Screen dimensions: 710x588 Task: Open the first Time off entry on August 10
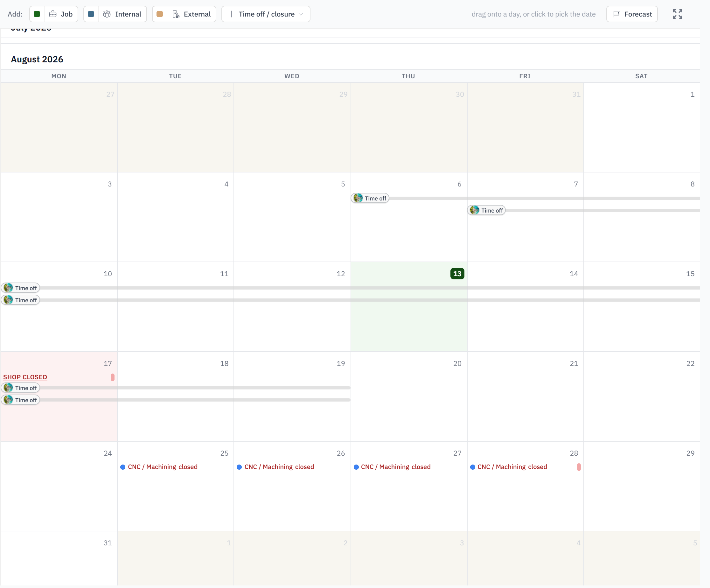click(21, 288)
